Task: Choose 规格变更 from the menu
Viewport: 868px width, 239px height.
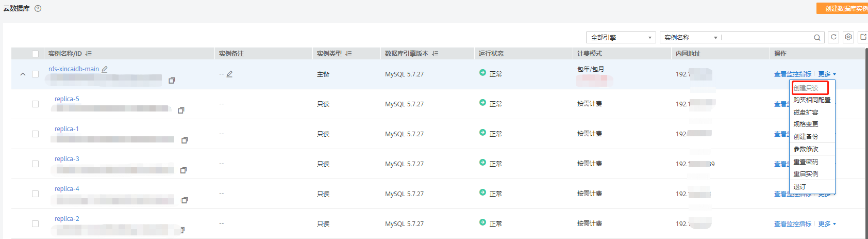Action: [x=806, y=124]
